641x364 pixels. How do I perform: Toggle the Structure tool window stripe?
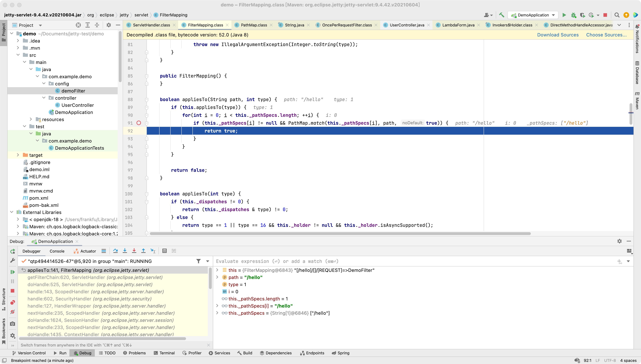(4, 299)
